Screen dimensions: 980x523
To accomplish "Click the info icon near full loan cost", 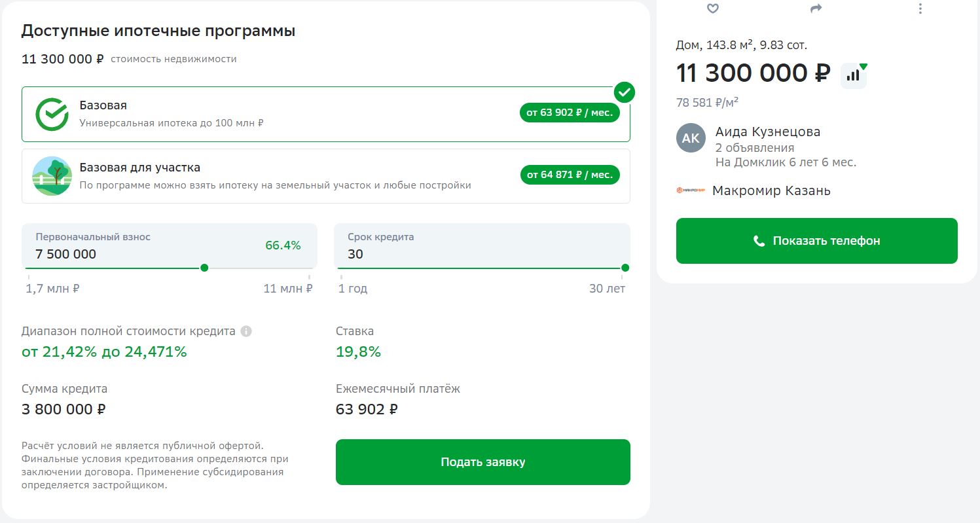I will click(246, 331).
